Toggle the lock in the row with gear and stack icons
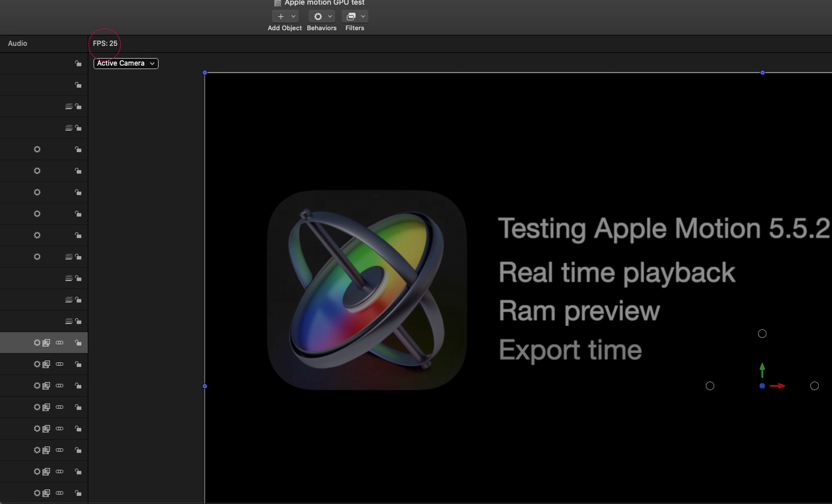 pyautogui.click(x=78, y=257)
